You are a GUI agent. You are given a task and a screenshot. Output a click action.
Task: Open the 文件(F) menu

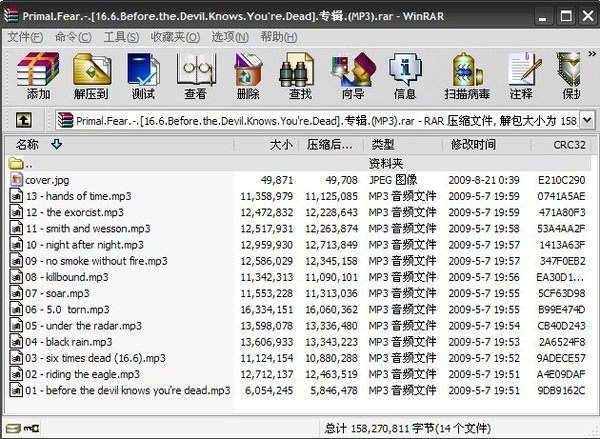(25, 37)
